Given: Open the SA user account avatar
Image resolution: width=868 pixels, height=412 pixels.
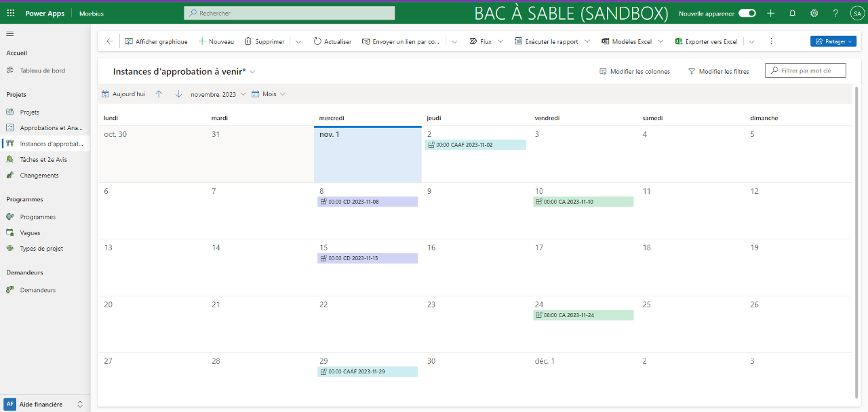Looking at the screenshot, I should tap(856, 14).
